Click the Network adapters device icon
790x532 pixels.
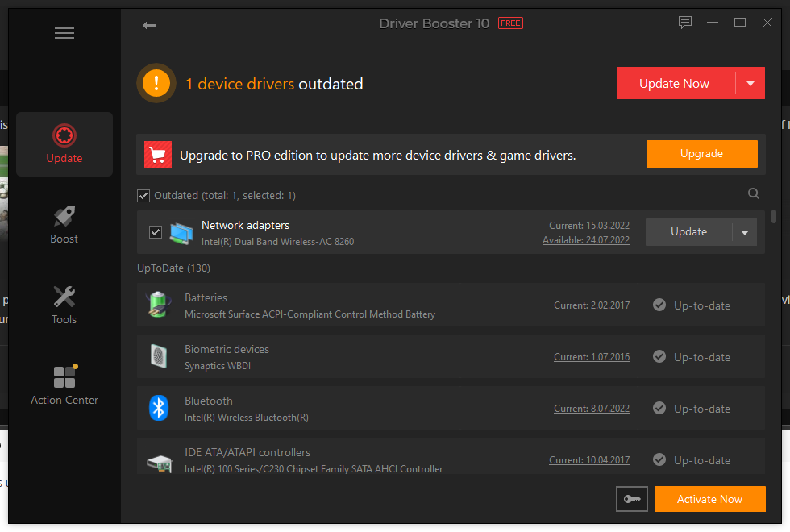[x=182, y=233]
